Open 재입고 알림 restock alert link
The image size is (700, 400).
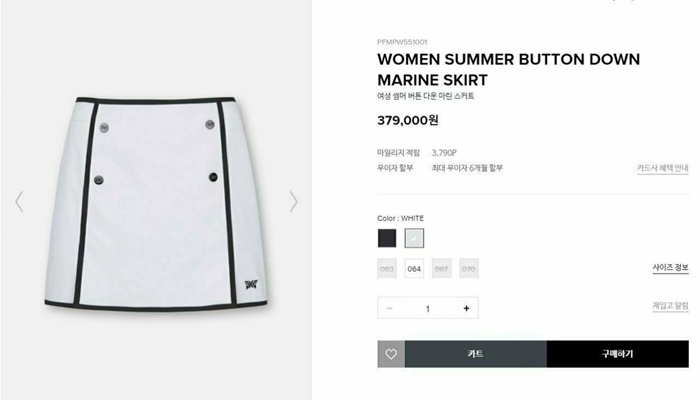tap(671, 306)
